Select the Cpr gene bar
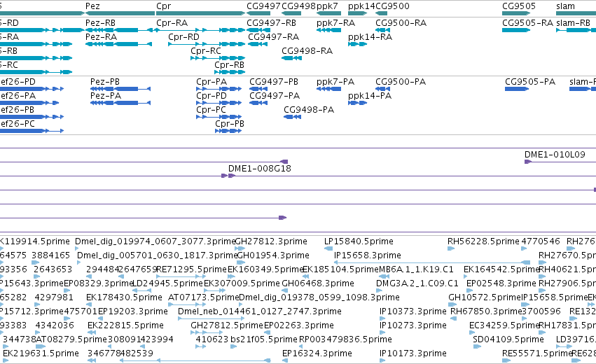Image resolution: width=596 pixels, height=364 pixels. 201,13
